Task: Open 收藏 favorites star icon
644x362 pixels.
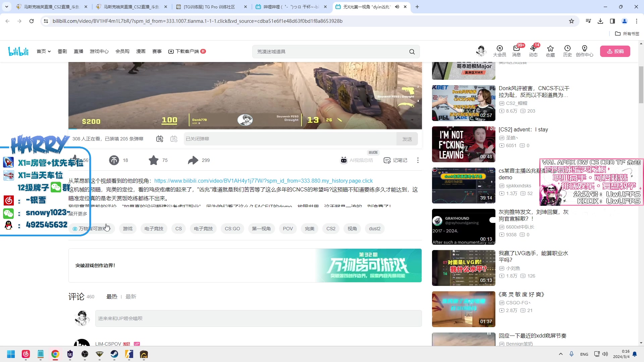Action: point(550,51)
